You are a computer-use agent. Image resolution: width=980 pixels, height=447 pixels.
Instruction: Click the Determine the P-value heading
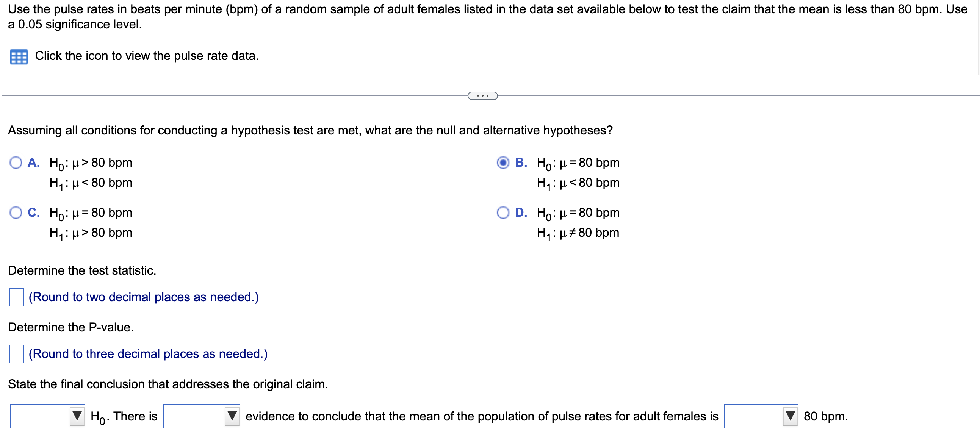coord(71,327)
